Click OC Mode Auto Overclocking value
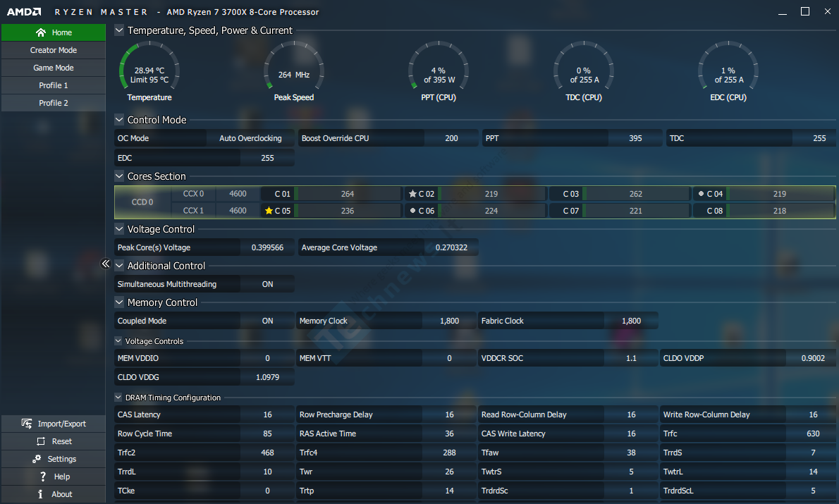 [250, 138]
